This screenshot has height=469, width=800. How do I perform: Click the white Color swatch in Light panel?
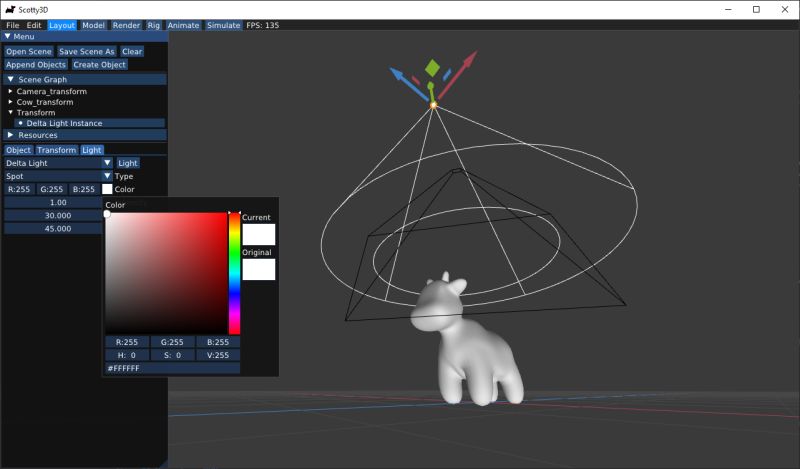[107, 189]
